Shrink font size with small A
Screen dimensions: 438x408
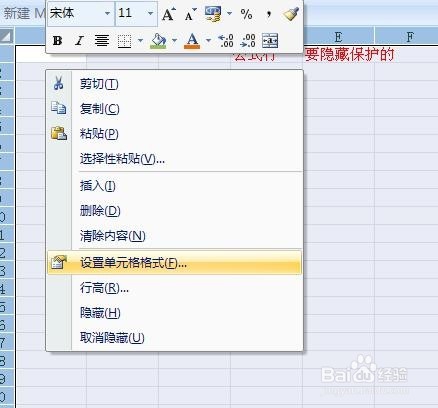coord(190,14)
